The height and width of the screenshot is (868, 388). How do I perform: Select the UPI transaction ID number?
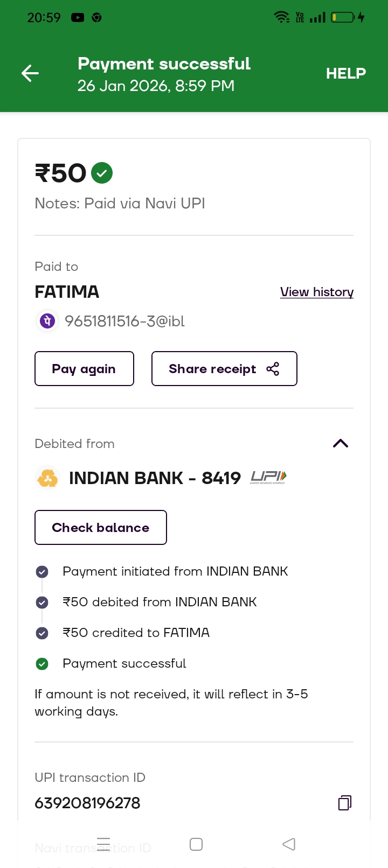pos(87,803)
